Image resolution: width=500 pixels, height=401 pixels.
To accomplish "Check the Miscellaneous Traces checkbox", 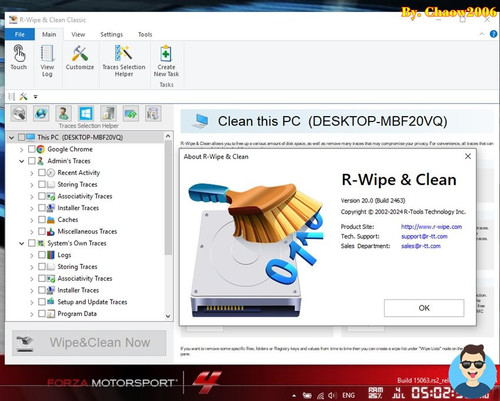I will 42,231.
